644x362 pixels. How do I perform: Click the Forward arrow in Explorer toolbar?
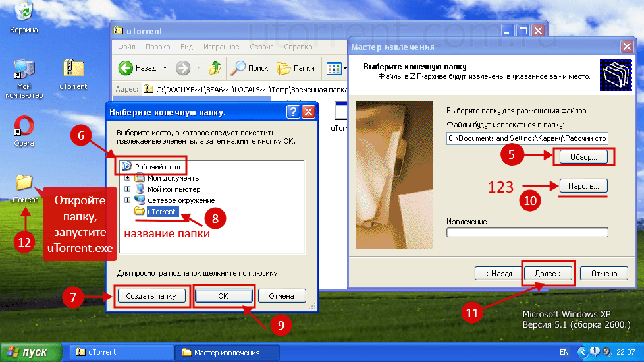pos(183,68)
